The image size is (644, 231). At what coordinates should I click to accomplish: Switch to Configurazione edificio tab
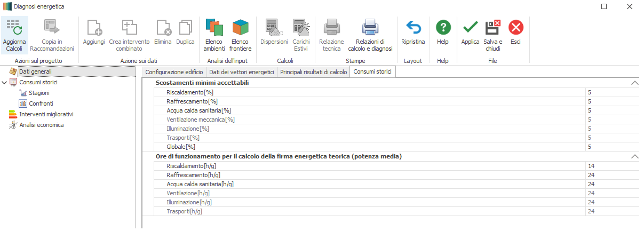pyautogui.click(x=174, y=72)
